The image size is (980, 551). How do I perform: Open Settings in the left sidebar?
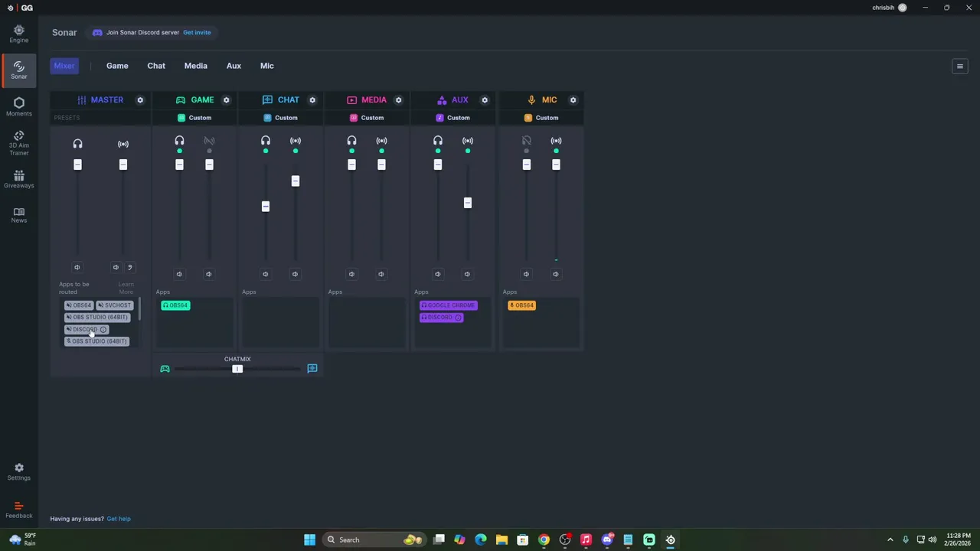[18, 472]
